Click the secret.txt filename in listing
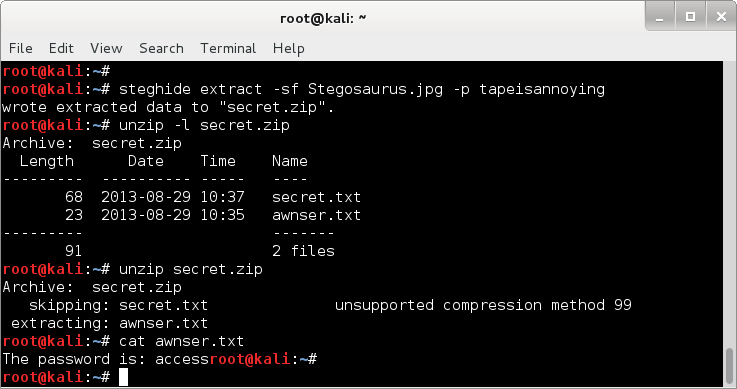737x389 pixels. tap(316, 197)
